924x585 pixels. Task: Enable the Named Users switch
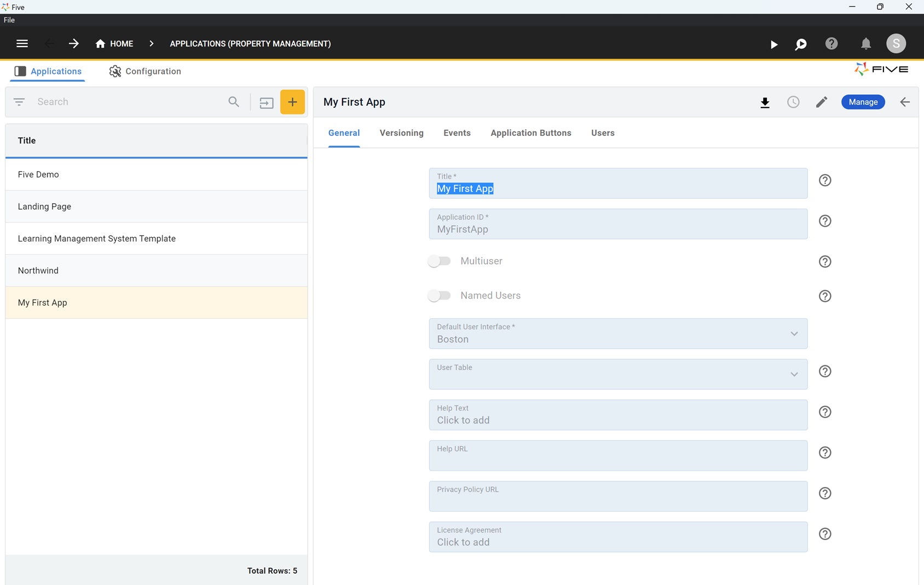440,296
